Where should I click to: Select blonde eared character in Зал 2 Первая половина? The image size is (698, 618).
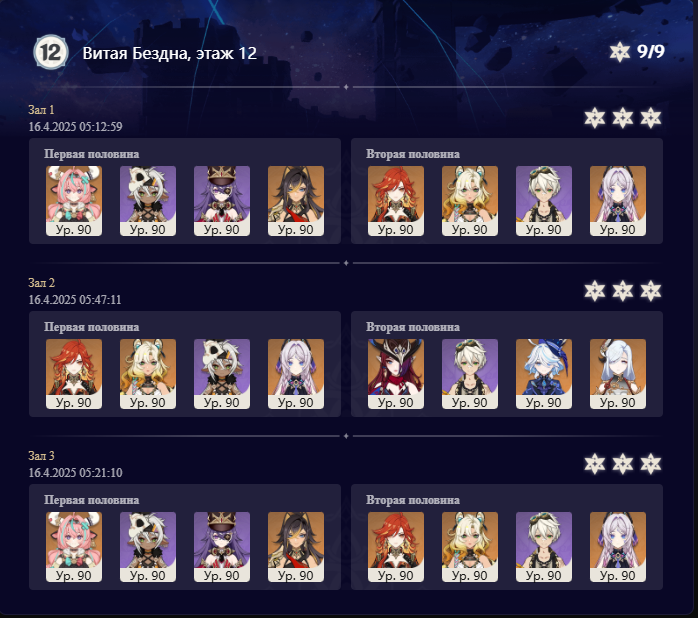pyautogui.click(x=148, y=374)
